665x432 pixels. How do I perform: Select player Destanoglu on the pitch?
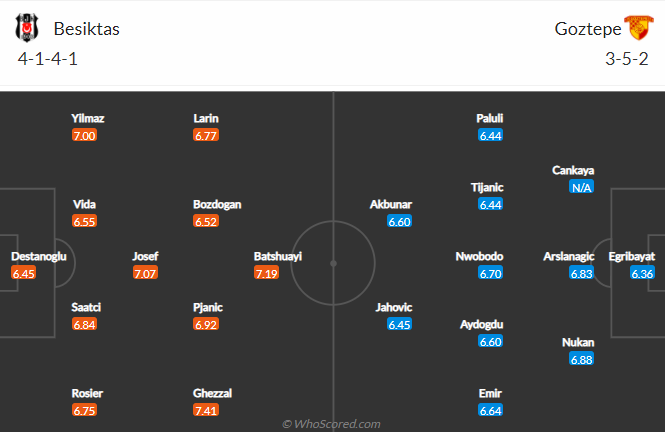[39, 256]
